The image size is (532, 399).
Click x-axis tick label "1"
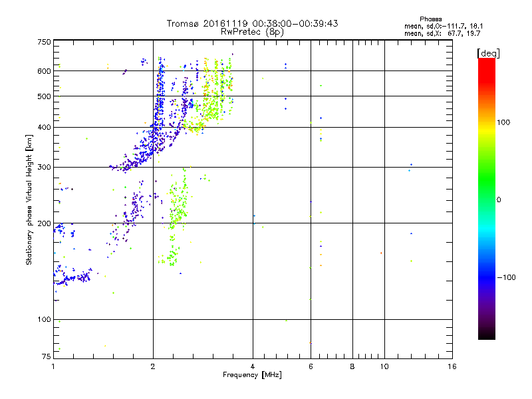[x=53, y=366]
